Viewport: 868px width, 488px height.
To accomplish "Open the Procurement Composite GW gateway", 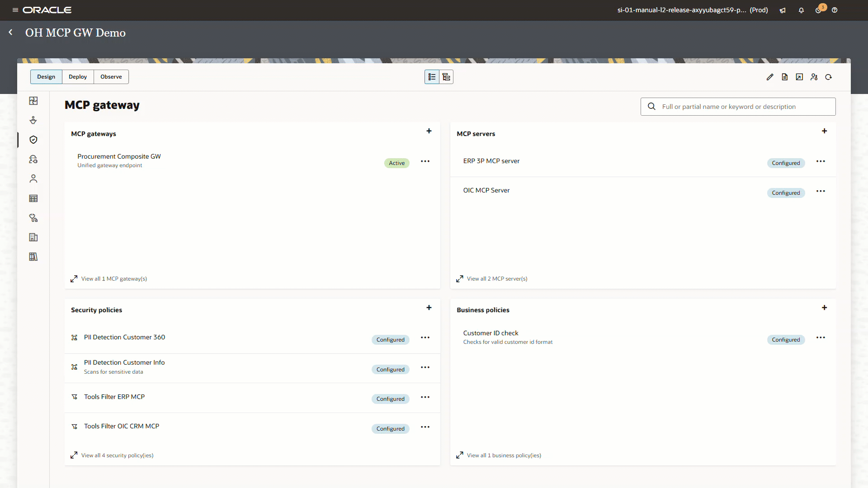I will [x=119, y=156].
